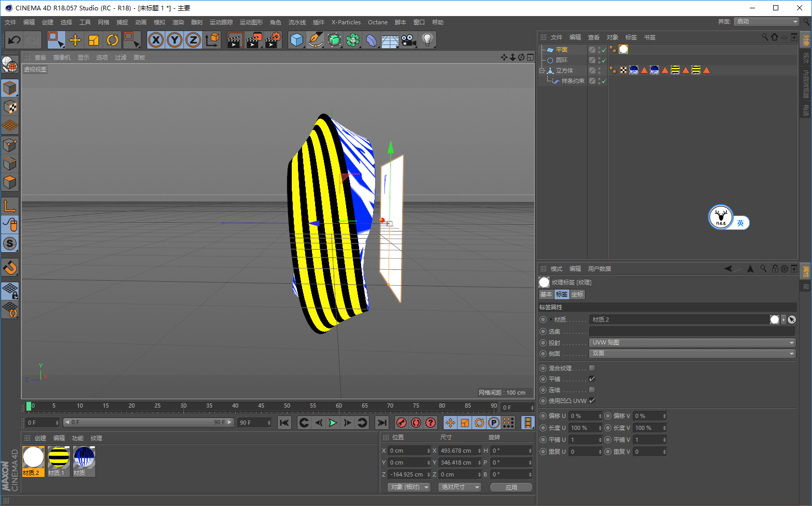Switch to texture mode icon

[10, 107]
